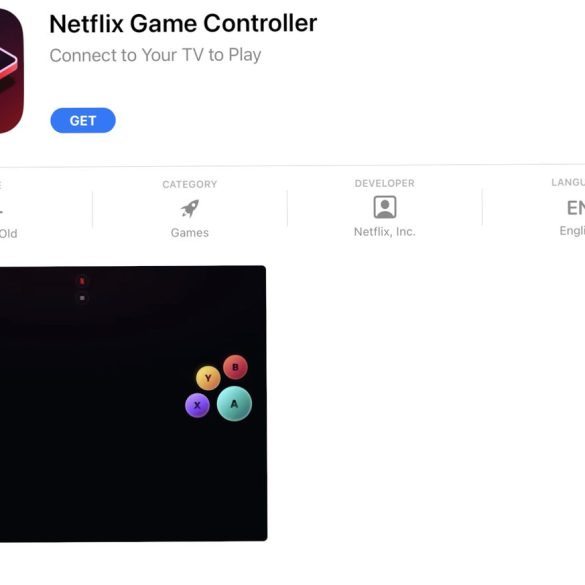Screen dimensions: 585x585
Task: Tap the red B controller button
Action: pyautogui.click(x=235, y=367)
